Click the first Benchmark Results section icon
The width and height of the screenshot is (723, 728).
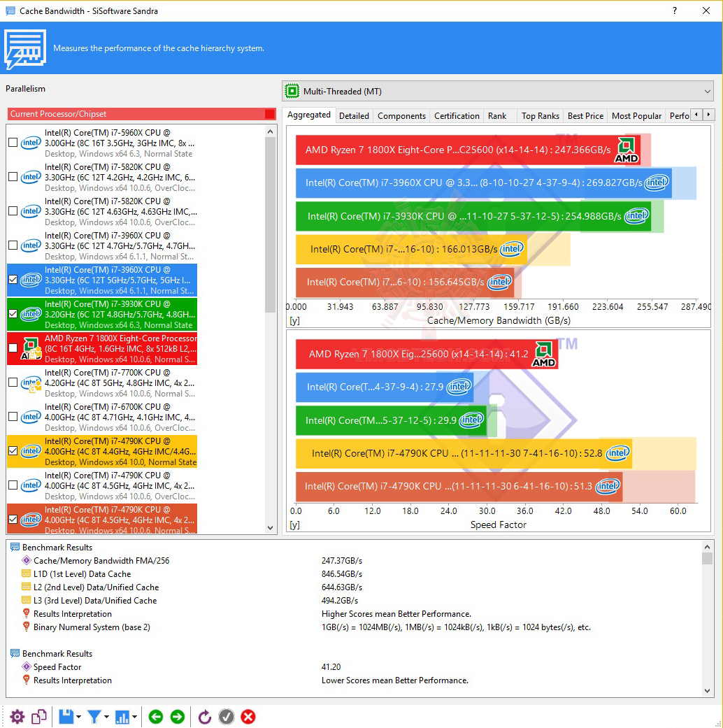[15, 547]
